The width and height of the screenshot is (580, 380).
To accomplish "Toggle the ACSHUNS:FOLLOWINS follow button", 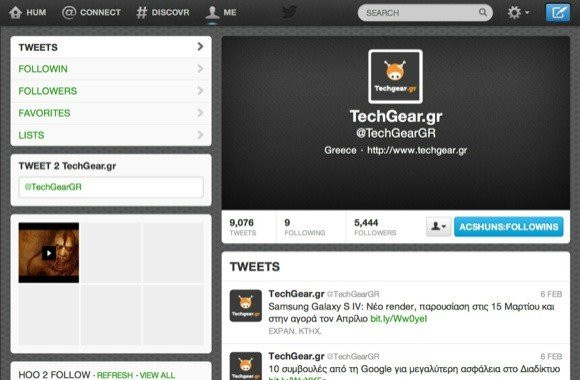I will [509, 226].
